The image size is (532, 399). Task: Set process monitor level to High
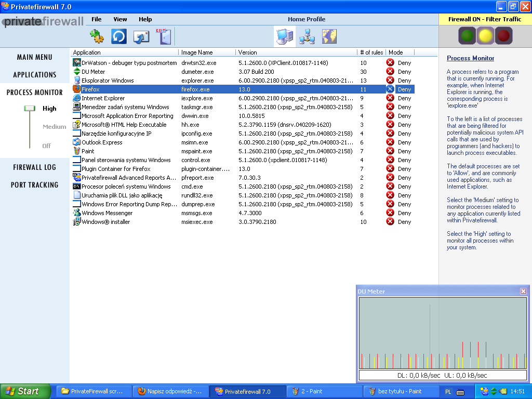(x=49, y=109)
